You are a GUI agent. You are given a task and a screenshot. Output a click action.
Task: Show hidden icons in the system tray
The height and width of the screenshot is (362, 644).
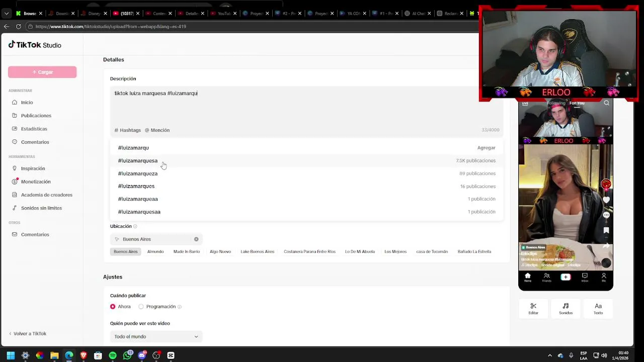click(549, 355)
